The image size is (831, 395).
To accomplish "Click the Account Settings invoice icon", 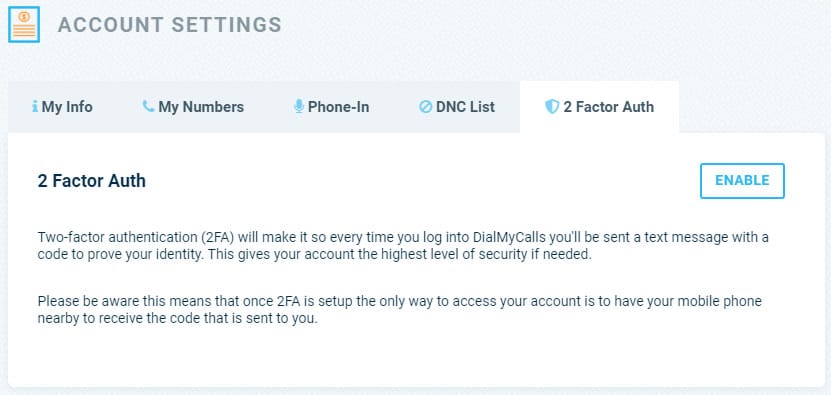I will [x=24, y=24].
